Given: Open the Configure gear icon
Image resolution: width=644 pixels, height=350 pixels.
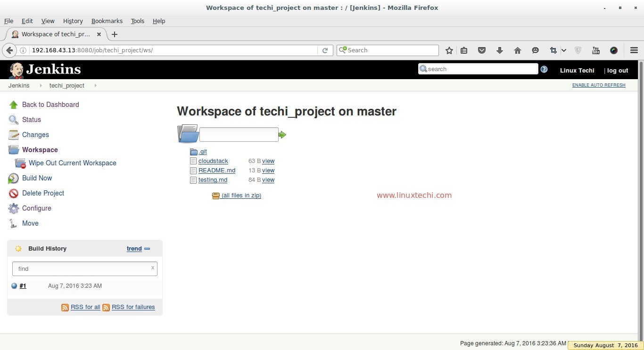Looking at the screenshot, I should click(13, 208).
